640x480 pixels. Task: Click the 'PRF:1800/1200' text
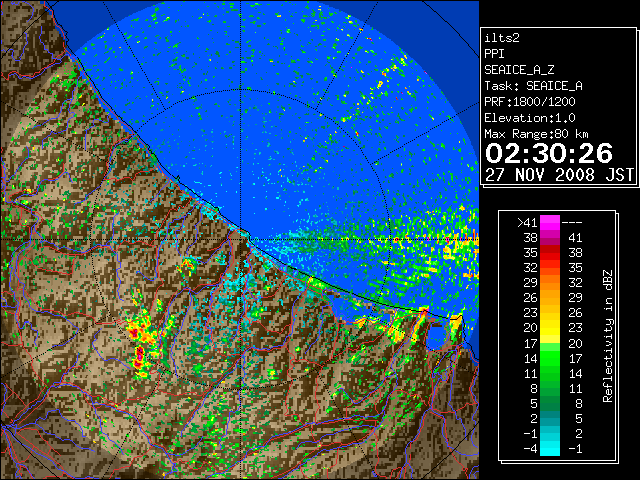click(530, 102)
